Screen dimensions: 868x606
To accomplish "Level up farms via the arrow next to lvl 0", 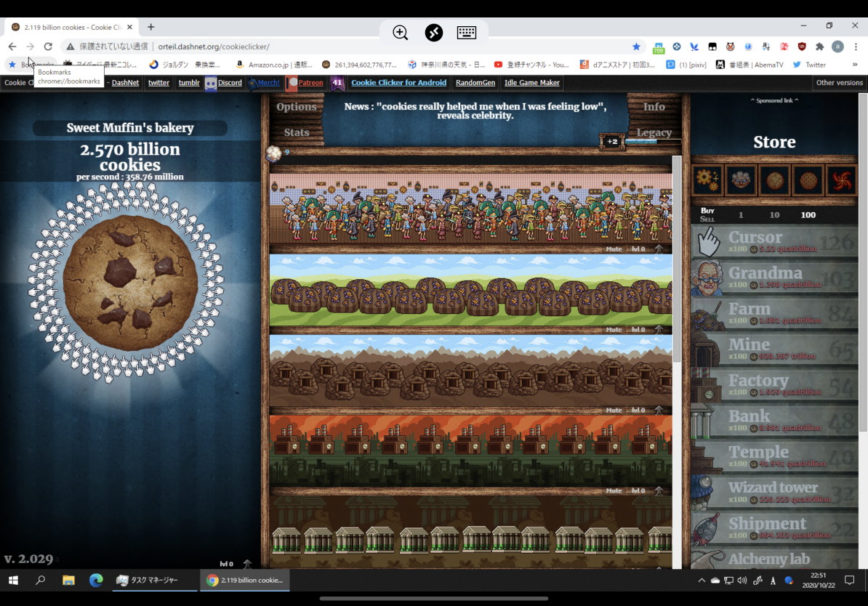I will click(659, 329).
